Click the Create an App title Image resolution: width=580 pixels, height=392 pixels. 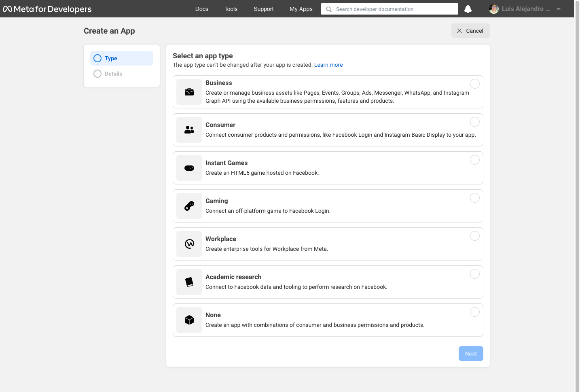click(x=109, y=31)
